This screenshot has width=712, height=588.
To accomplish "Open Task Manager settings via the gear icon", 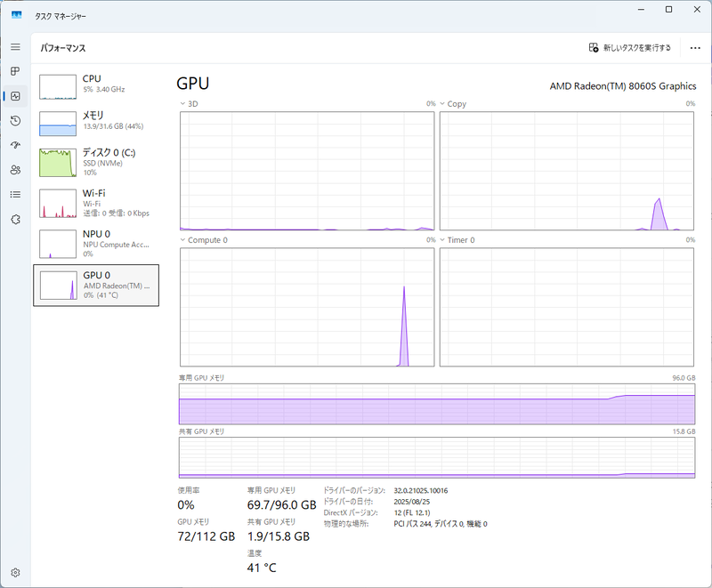I will click(14, 574).
